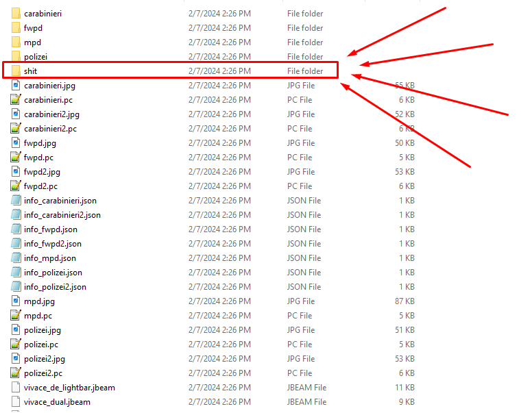Click the 50 KB size of fwpd.jpg
532x413 pixels.
click(404, 143)
